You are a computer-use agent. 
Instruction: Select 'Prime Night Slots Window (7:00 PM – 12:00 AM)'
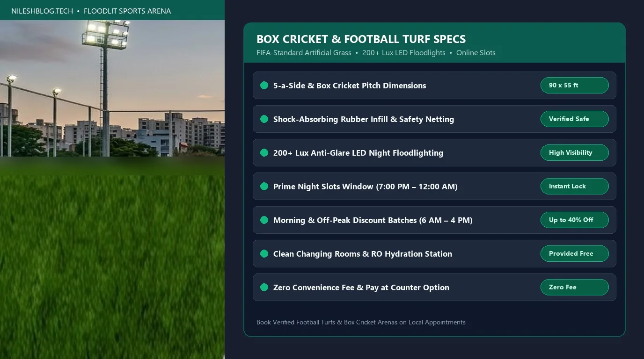coord(366,187)
